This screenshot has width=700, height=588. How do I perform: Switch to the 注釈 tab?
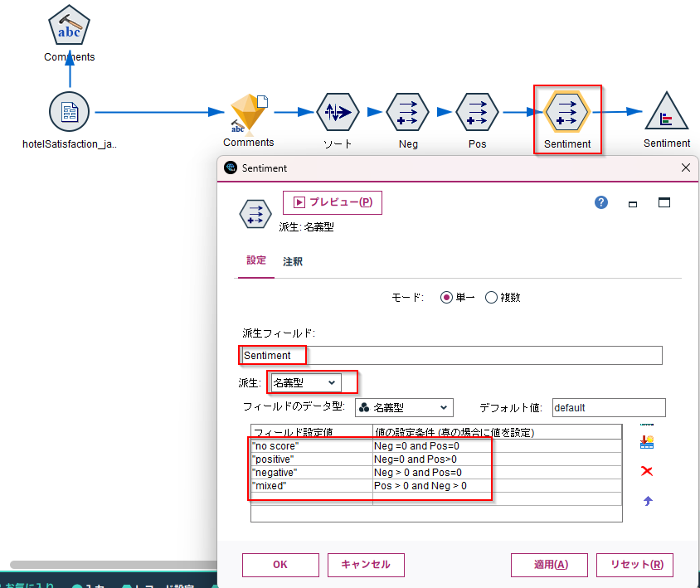293,261
